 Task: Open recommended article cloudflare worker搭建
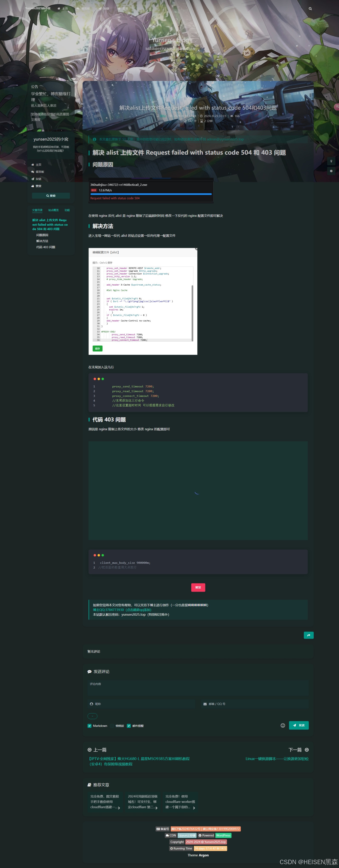(x=180, y=802)
